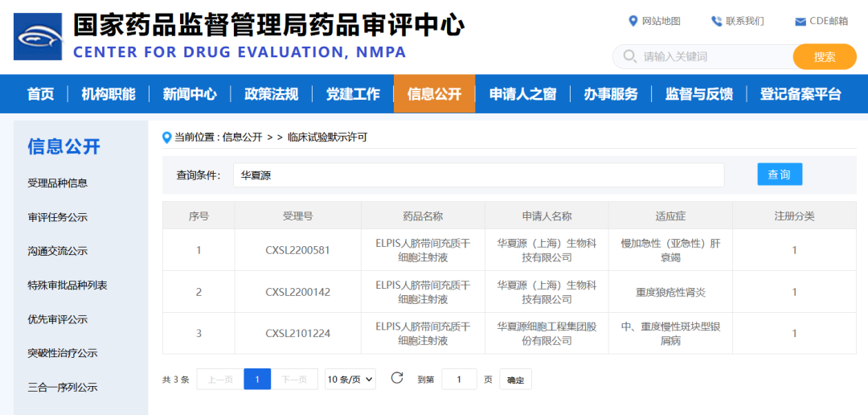Click the 申请人名称 column header
The image size is (868, 415).
547,216
